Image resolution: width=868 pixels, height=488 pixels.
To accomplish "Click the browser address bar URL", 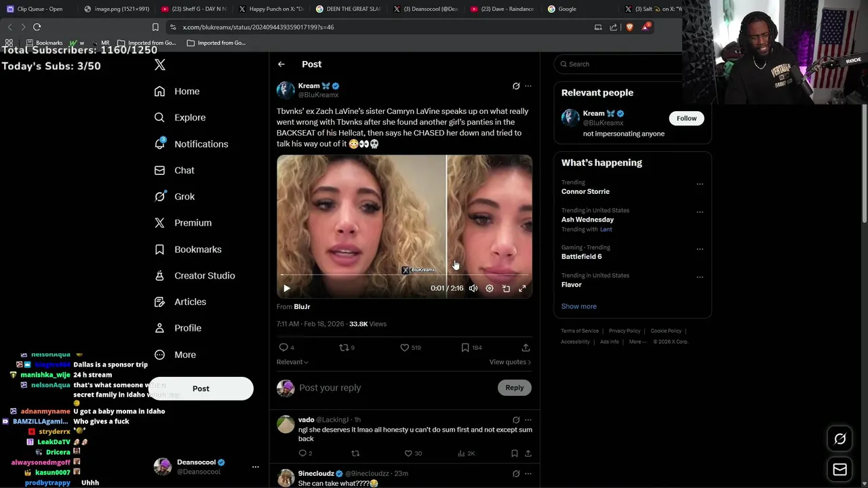I will (x=258, y=27).
